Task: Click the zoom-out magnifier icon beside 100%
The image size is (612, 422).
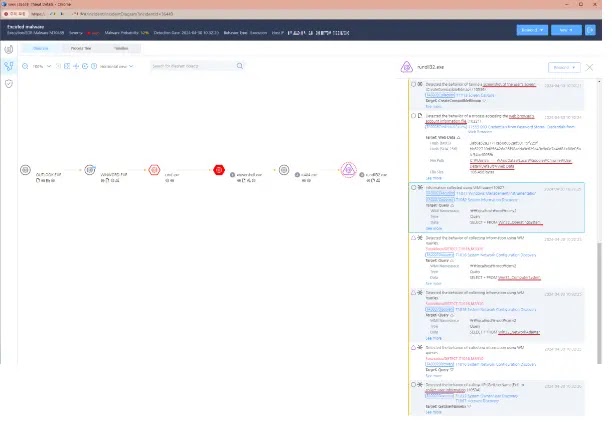Action: [25, 66]
